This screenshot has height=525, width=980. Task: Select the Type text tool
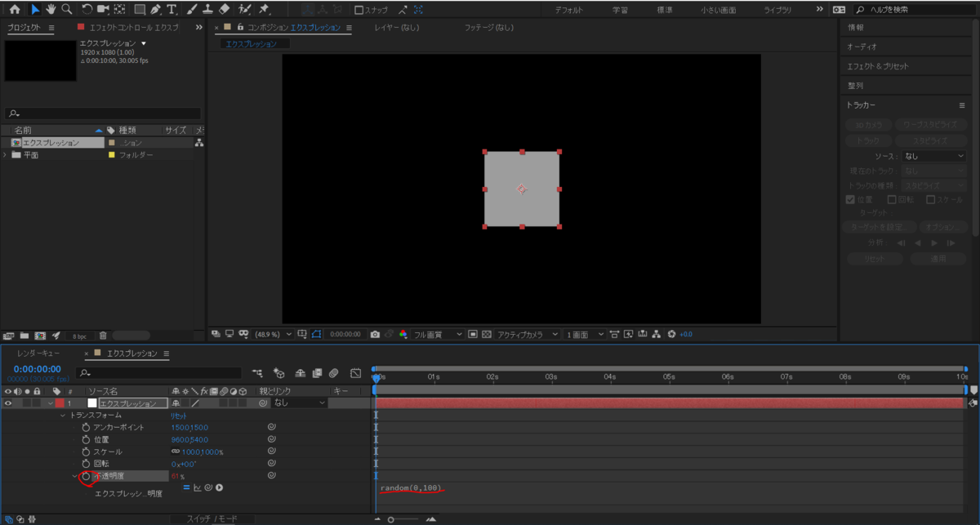(171, 10)
